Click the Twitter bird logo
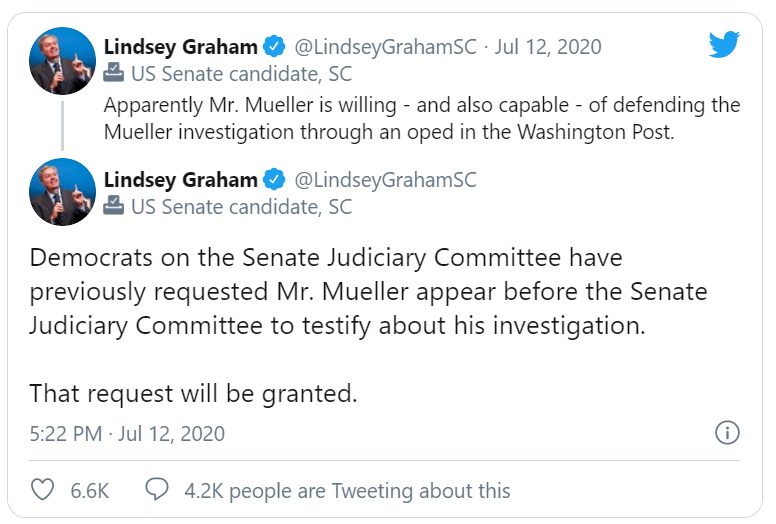Image resolution: width=776 pixels, height=524 pixels. [x=724, y=45]
